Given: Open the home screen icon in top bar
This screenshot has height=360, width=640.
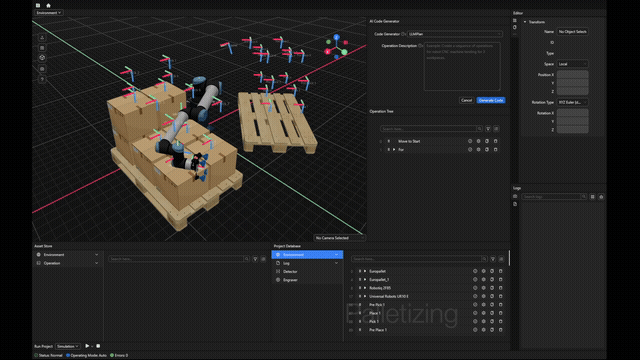Looking at the screenshot, I should pos(48,5).
